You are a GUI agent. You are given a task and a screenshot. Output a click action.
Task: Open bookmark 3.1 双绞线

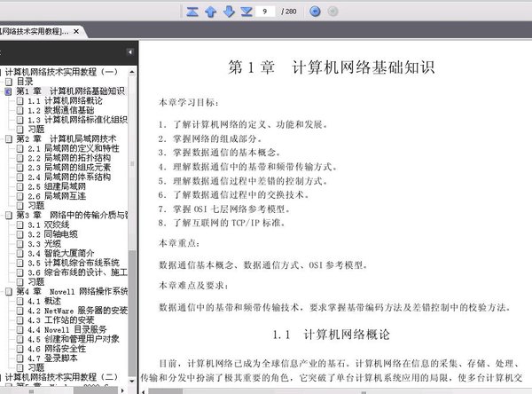(x=48, y=225)
